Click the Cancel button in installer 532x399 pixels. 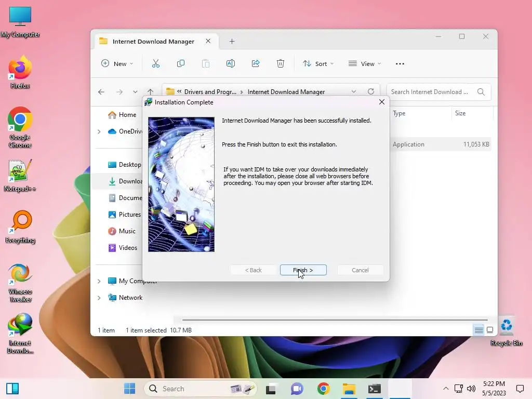360,270
